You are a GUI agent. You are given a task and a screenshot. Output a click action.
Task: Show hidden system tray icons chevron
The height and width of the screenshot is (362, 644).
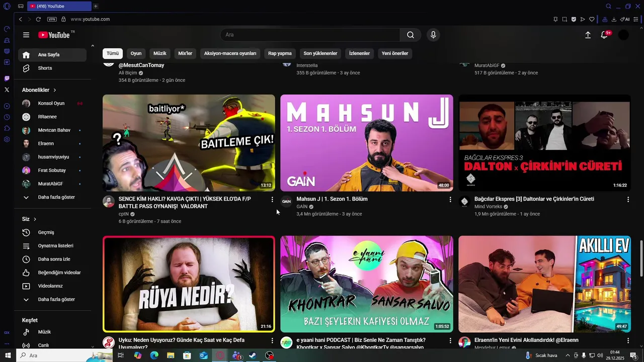click(x=568, y=355)
